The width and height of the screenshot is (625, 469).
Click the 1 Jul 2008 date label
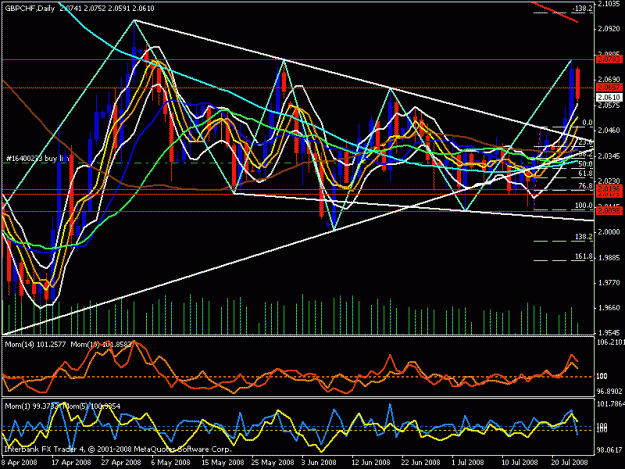468,463
